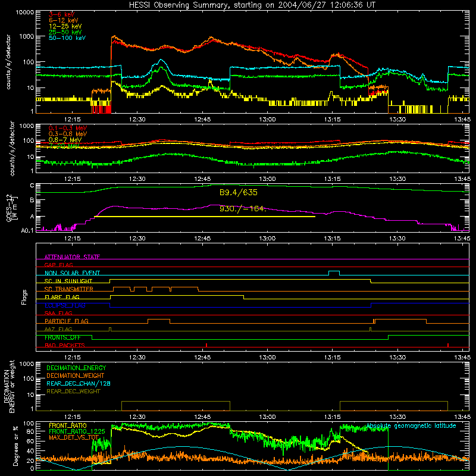
Task: Select the 12-25 keV legend label
Action: click(65, 26)
